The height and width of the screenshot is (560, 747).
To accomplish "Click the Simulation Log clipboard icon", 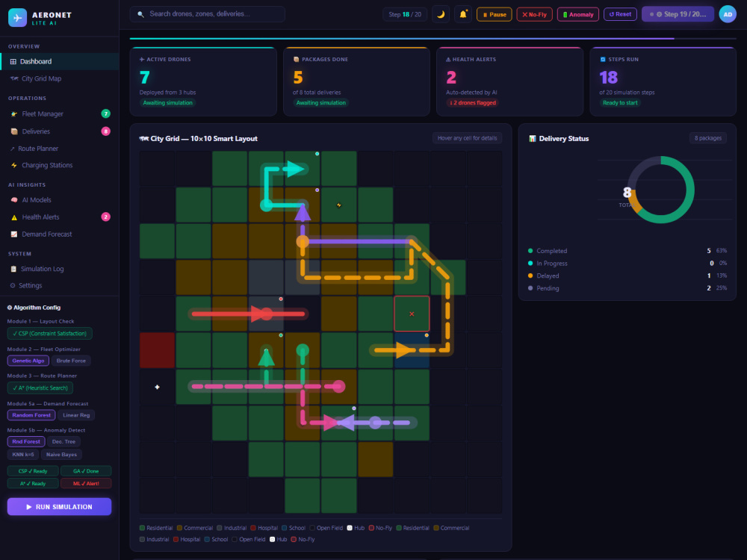I will click(13, 269).
